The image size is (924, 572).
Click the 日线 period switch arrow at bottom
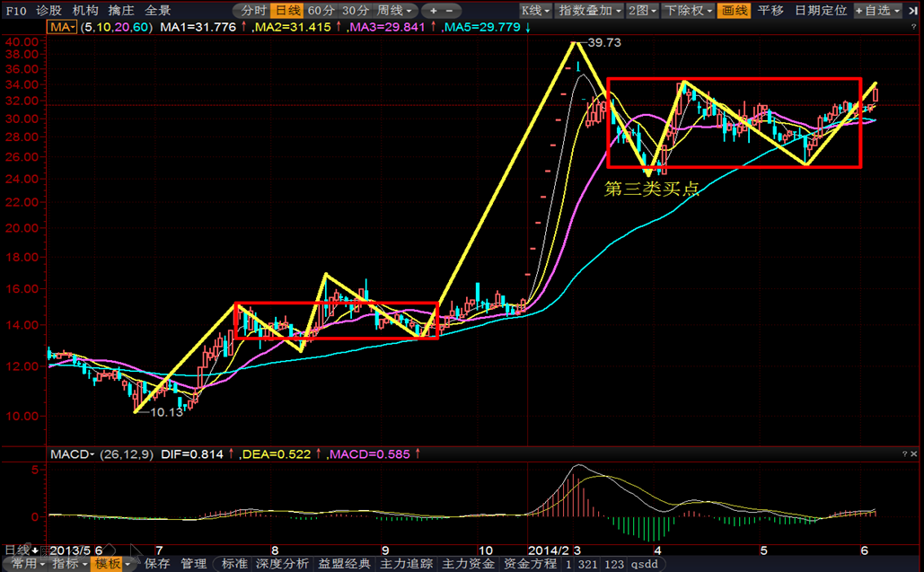(x=35, y=550)
